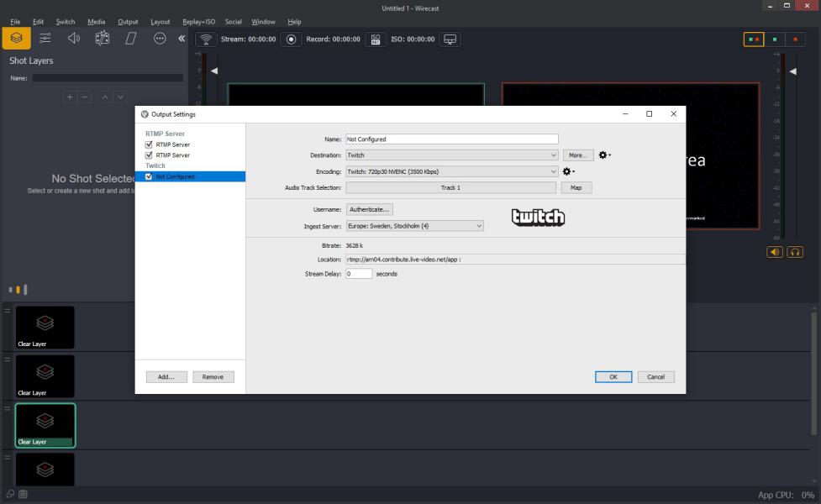This screenshot has width=821, height=504.
Task: Select the Not Configured Twitch output
Action: tap(190, 176)
